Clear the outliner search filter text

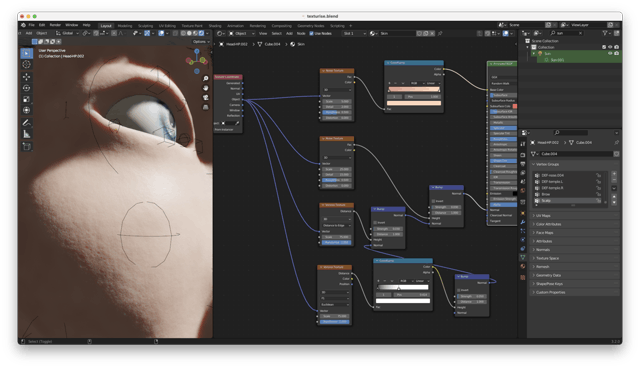click(x=580, y=33)
